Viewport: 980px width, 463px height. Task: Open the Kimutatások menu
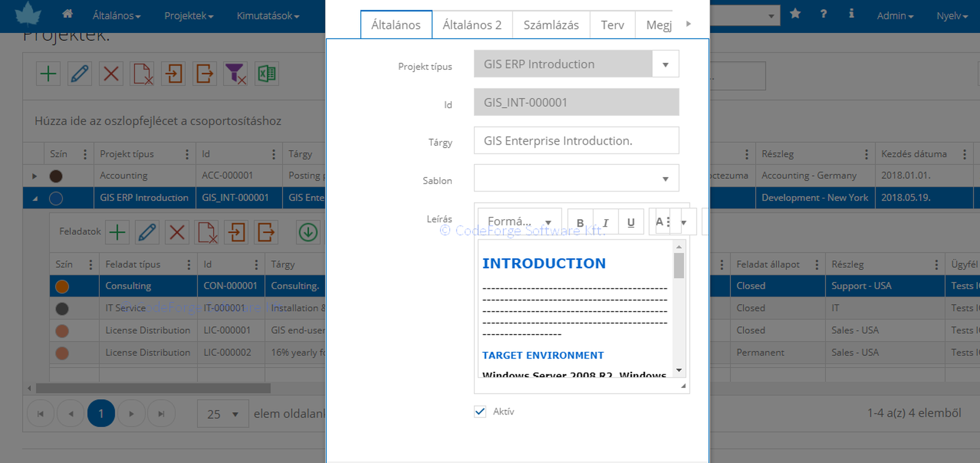coord(267,16)
